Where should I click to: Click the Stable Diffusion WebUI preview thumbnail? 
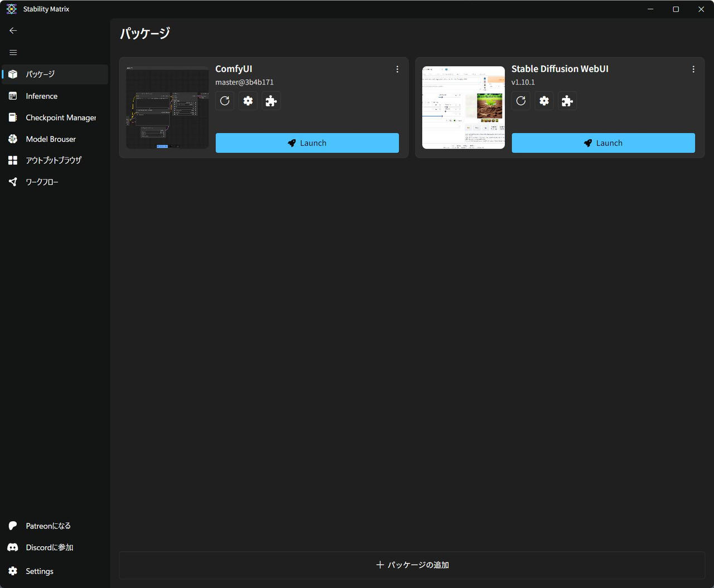click(464, 108)
